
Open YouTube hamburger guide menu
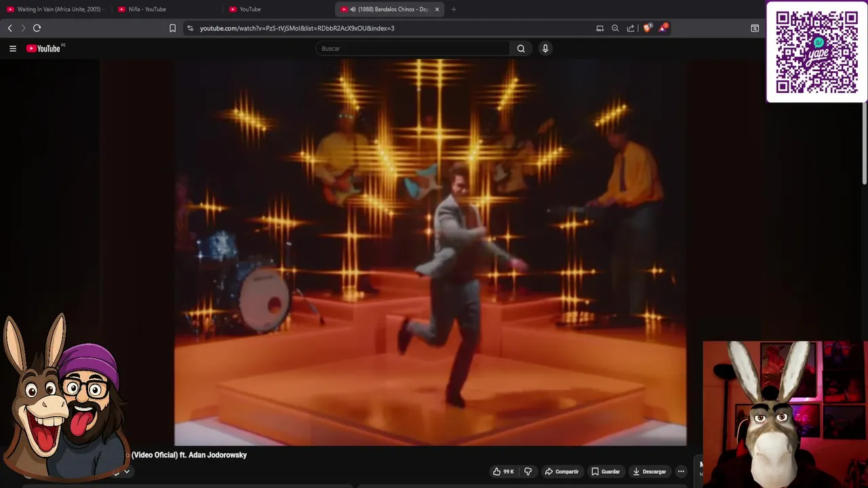pyautogui.click(x=12, y=48)
